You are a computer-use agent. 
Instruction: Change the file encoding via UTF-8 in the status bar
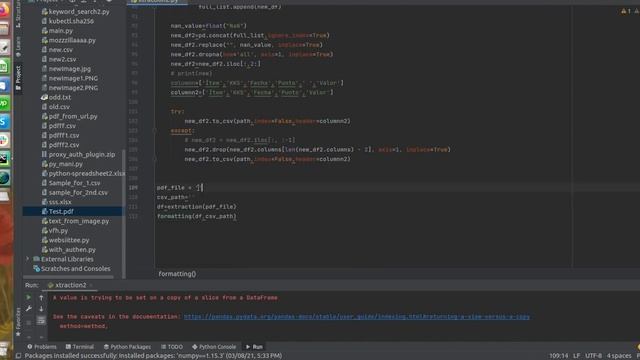pos(593,356)
